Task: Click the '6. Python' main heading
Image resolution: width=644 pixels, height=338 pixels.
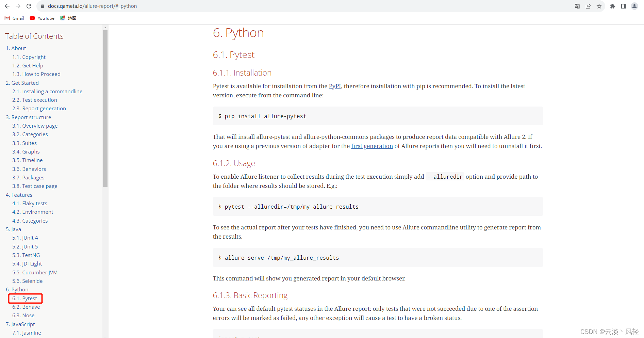Action: pos(238,33)
